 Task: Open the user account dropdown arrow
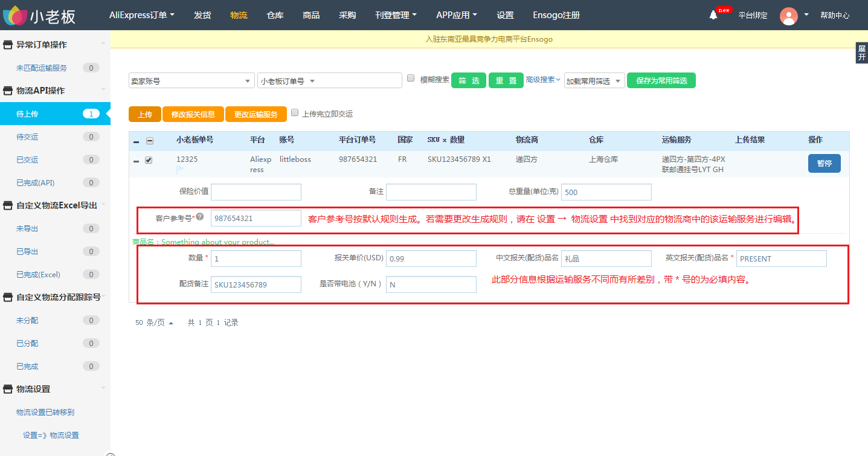pos(806,15)
